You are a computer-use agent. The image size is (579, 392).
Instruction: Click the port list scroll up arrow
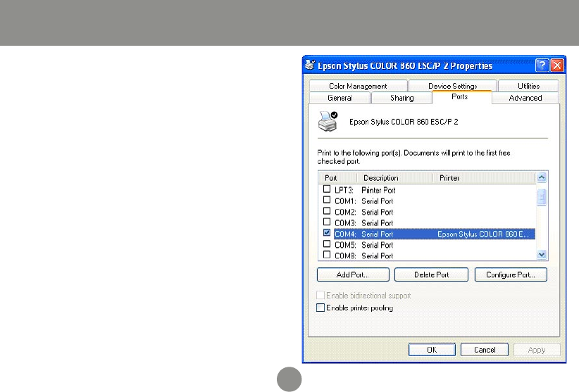[542, 177]
